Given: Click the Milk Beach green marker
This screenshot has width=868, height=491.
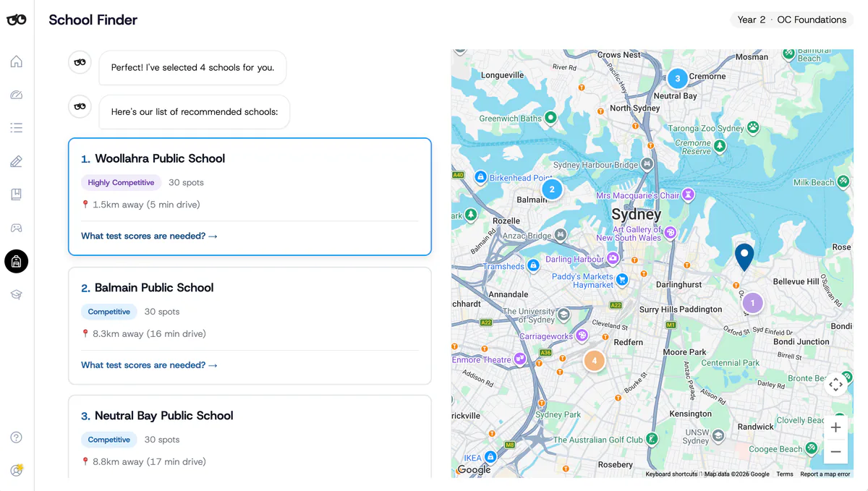Looking at the screenshot, I should coord(843,182).
